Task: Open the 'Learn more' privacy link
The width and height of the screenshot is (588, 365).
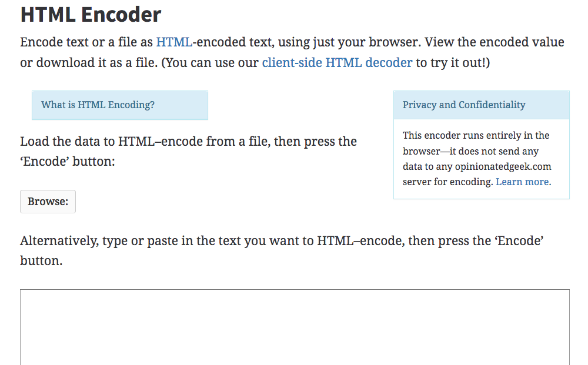Action: 522,182
